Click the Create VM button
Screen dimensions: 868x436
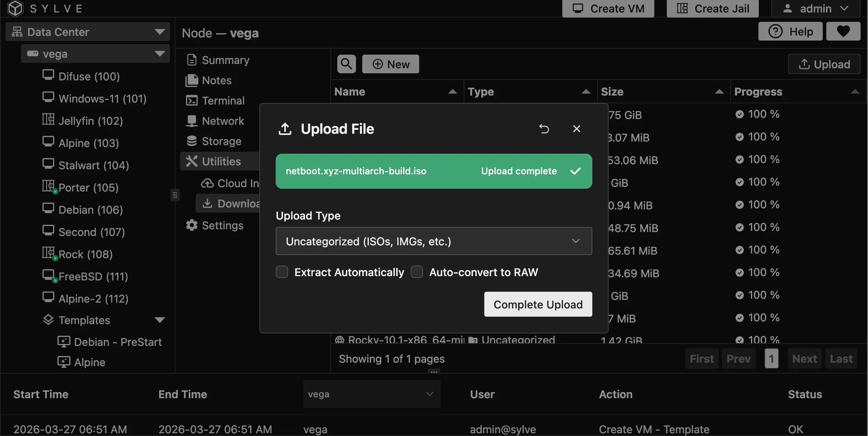point(608,9)
